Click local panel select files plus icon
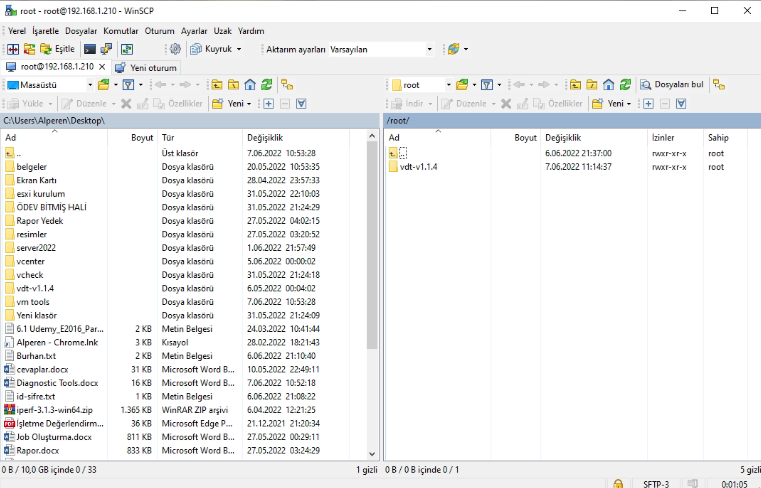Image resolution: width=761 pixels, height=488 pixels. (268, 103)
